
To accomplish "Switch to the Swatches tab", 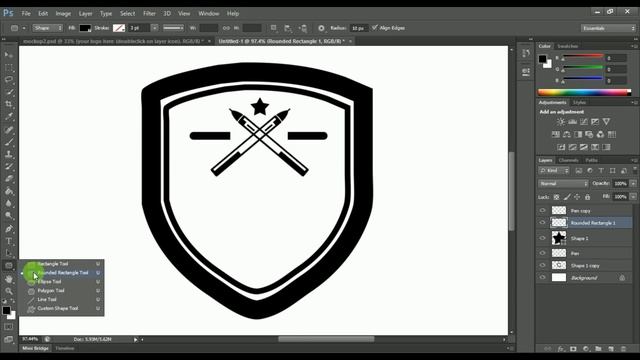I will (x=567, y=46).
